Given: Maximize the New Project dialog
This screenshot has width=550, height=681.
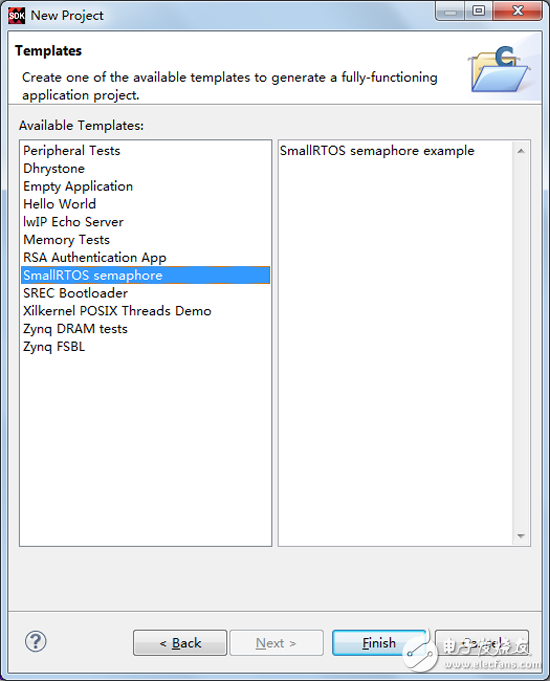Looking at the screenshot, I should click(x=479, y=11).
